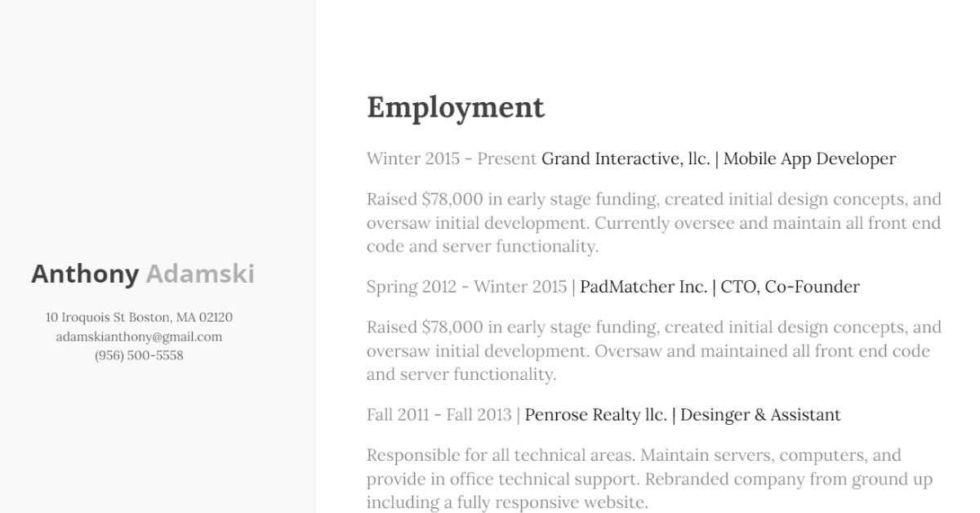Click the Desinger & Assistant job title
Image resolution: width=980 pixels, height=513 pixels.
point(760,415)
